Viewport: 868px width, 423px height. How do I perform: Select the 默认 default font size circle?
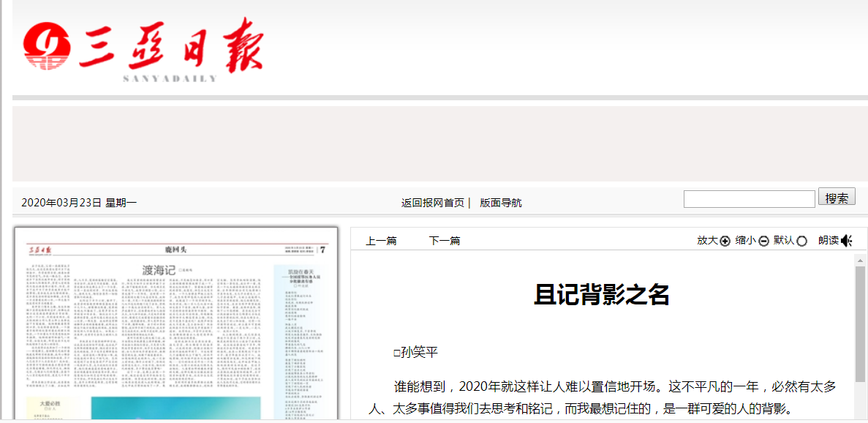(x=801, y=241)
